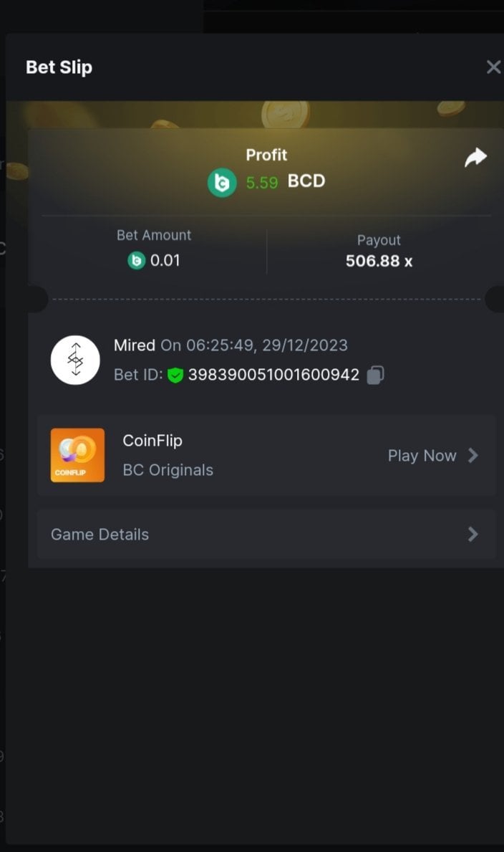Click the share arrow icon
Image resolution: width=504 pixels, height=852 pixels.
point(475,158)
